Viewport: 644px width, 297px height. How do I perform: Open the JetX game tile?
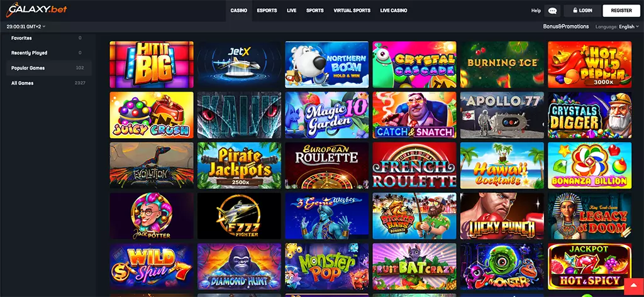coord(239,65)
